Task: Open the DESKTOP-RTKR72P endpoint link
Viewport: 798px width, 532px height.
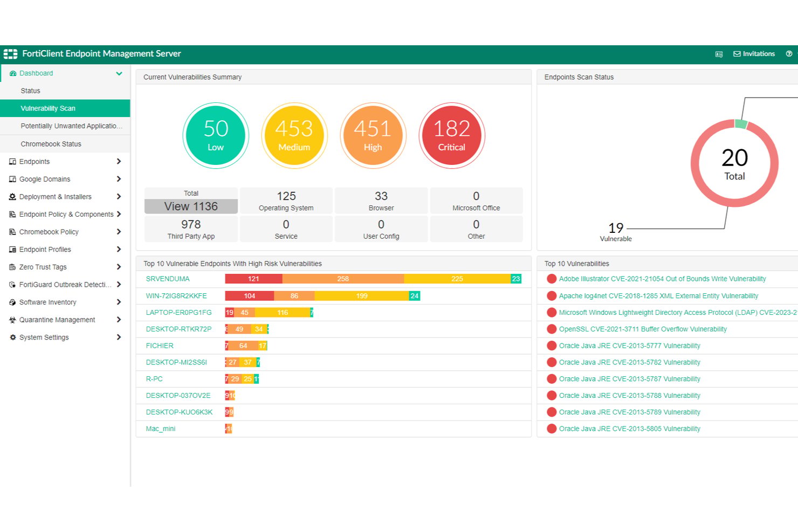Action: pos(178,329)
